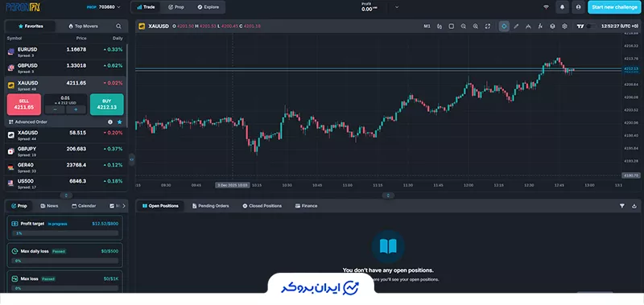Viewport: 644px width, 305px height.
Task: Open the Pending Orders tab
Action: pyautogui.click(x=210, y=206)
